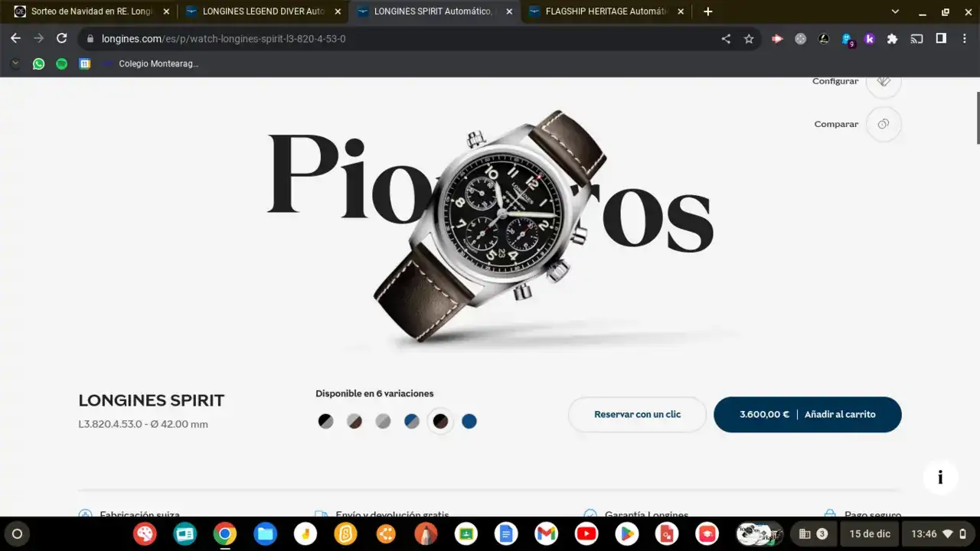This screenshot has width=980, height=551.
Task: Click the share page icon in address bar
Action: (x=726, y=39)
